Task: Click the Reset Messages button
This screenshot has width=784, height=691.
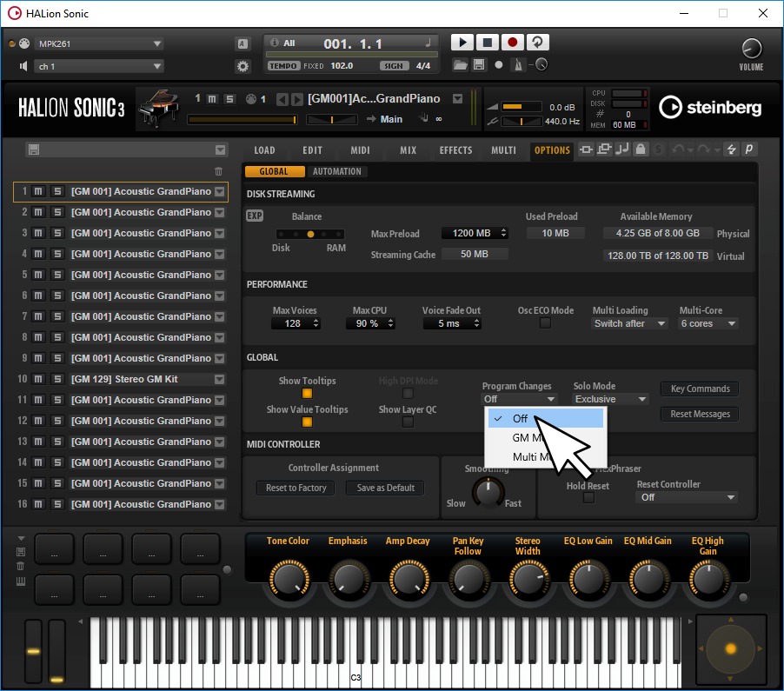Action: point(700,414)
